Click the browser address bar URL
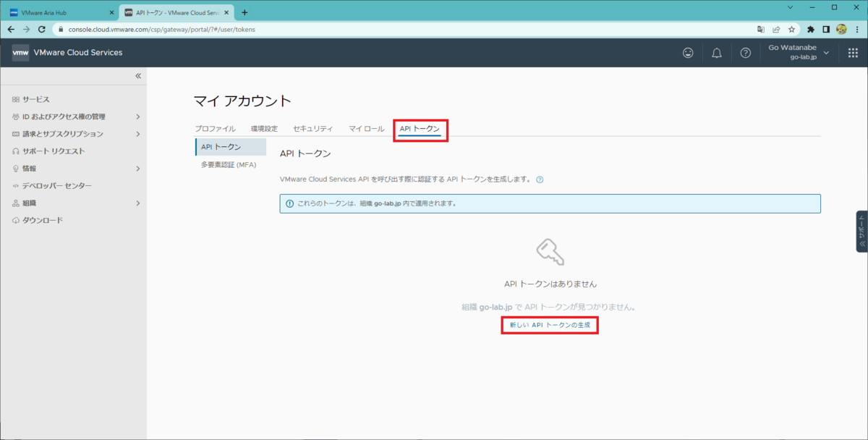The width and height of the screenshot is (868, 440). (162, 30)
